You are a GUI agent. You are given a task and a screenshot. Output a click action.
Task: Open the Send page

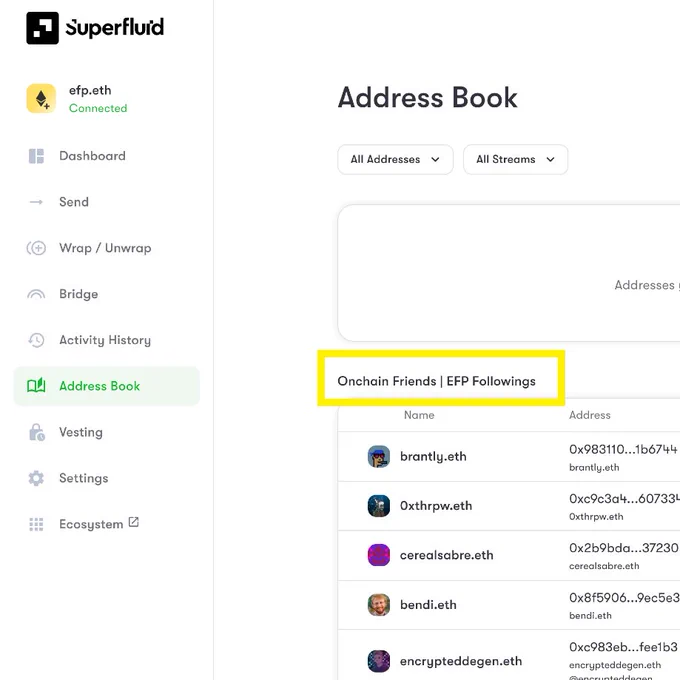pos(74,202)
